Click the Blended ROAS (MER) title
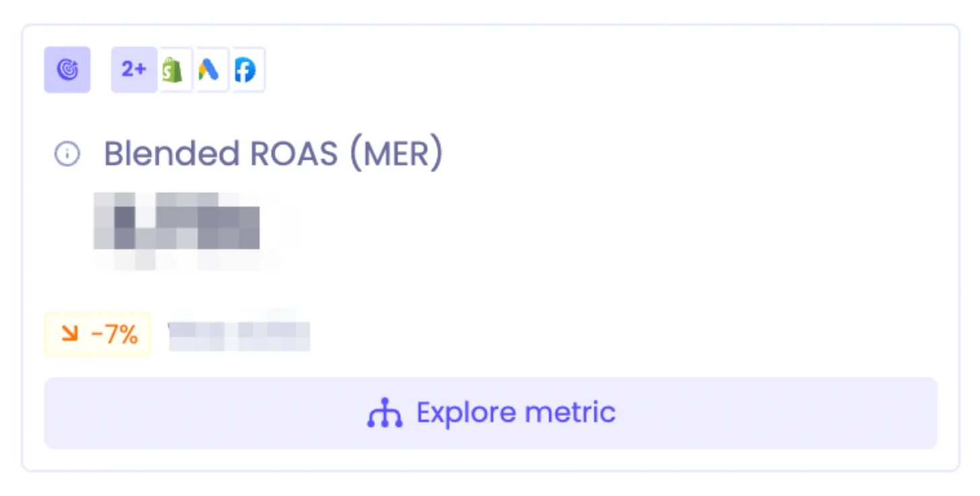 [273, 154]
